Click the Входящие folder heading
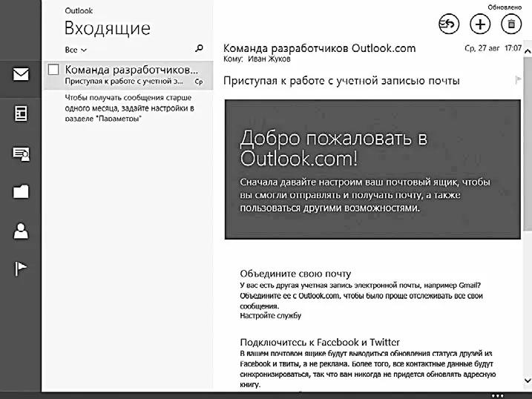The image size is (532, 399). pos(107,29)
